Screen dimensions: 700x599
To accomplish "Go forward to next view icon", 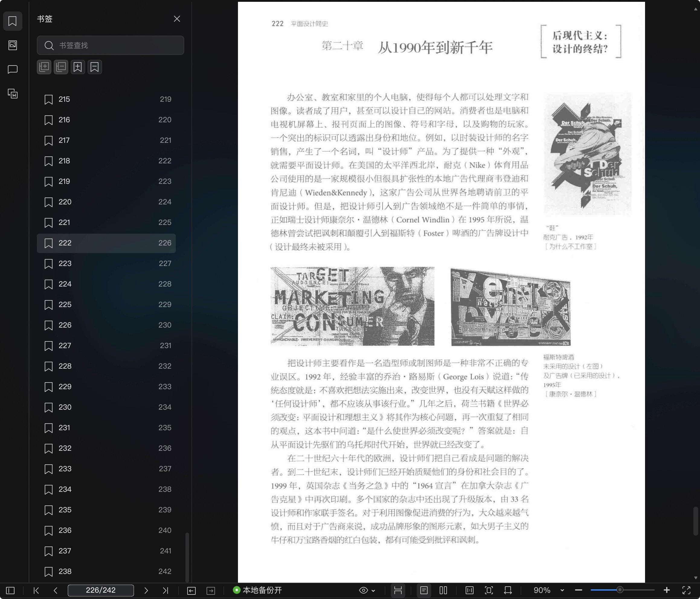I will pyautogui.click(x=211, y=591).
